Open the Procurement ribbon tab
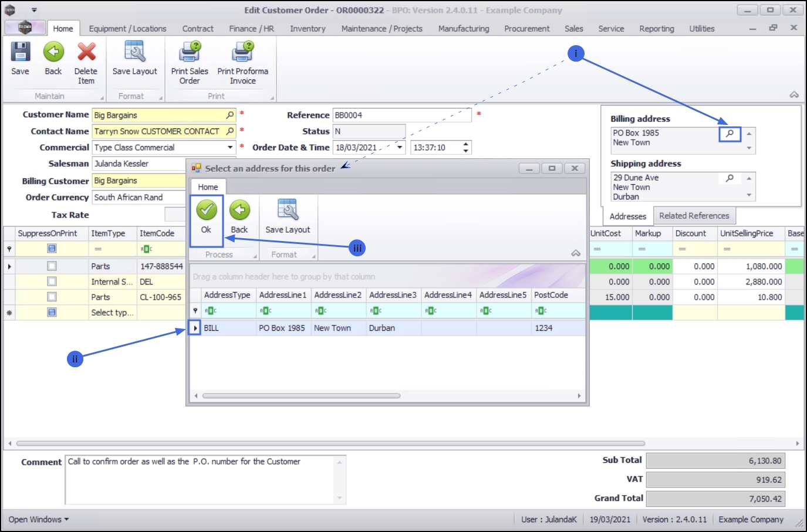The height and width of the screenshot is (532, 807). click(x=527, y=29)
